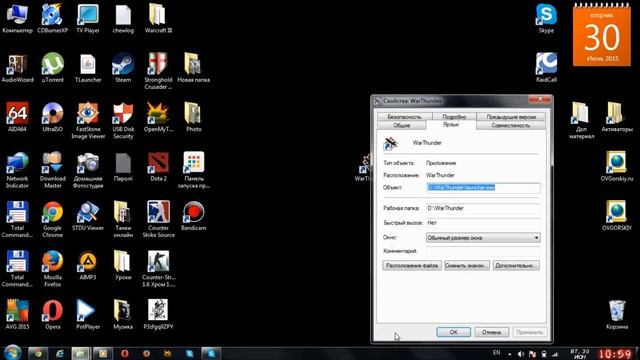
Task: Click the Warcraft III folder icon
Action: [158, 18]
